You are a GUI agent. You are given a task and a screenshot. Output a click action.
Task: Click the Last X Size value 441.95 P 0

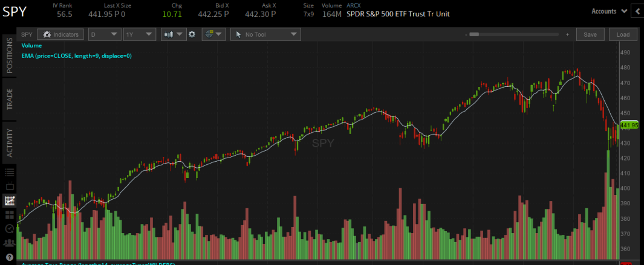[x=107, y=14]
